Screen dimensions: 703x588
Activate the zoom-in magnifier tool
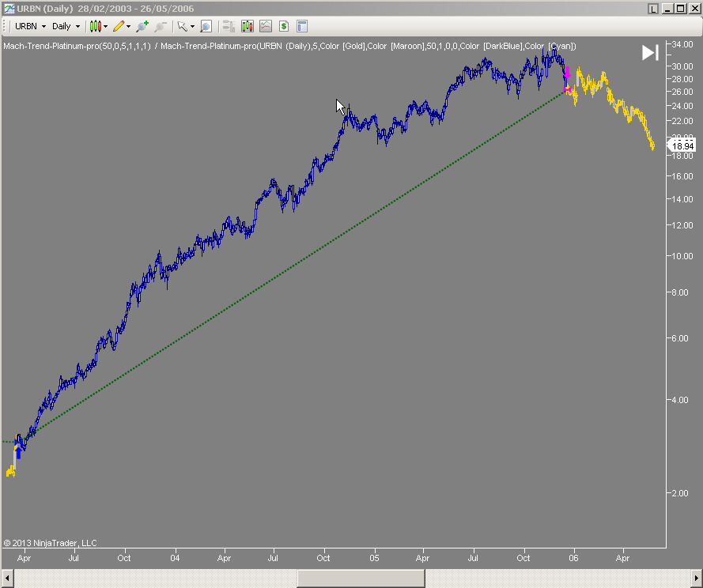[x=140, y=25]
